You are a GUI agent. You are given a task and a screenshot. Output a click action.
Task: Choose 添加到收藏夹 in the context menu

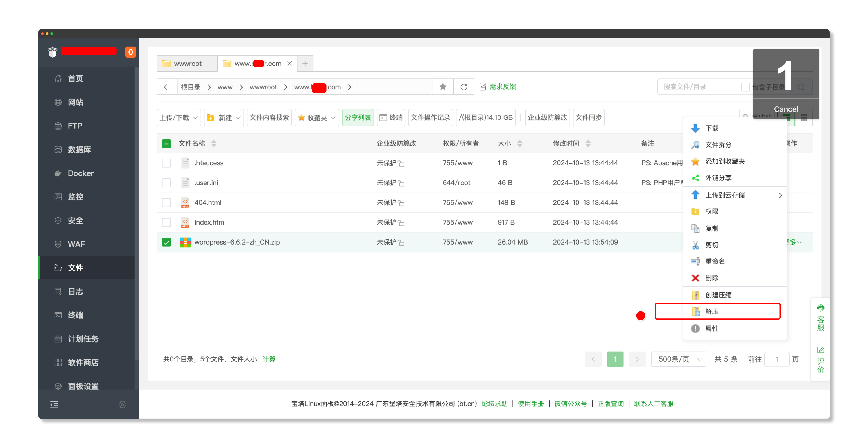pyautogui.click(x=734, y=161)
